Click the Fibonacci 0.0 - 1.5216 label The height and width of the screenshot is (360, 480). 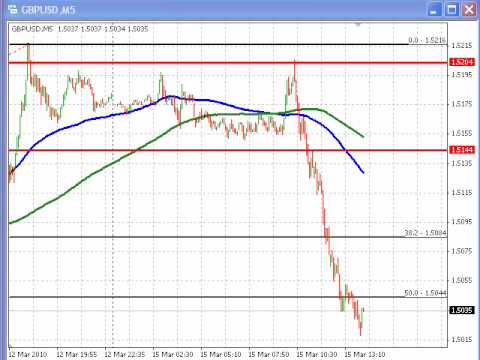click(x=427, y=40)
